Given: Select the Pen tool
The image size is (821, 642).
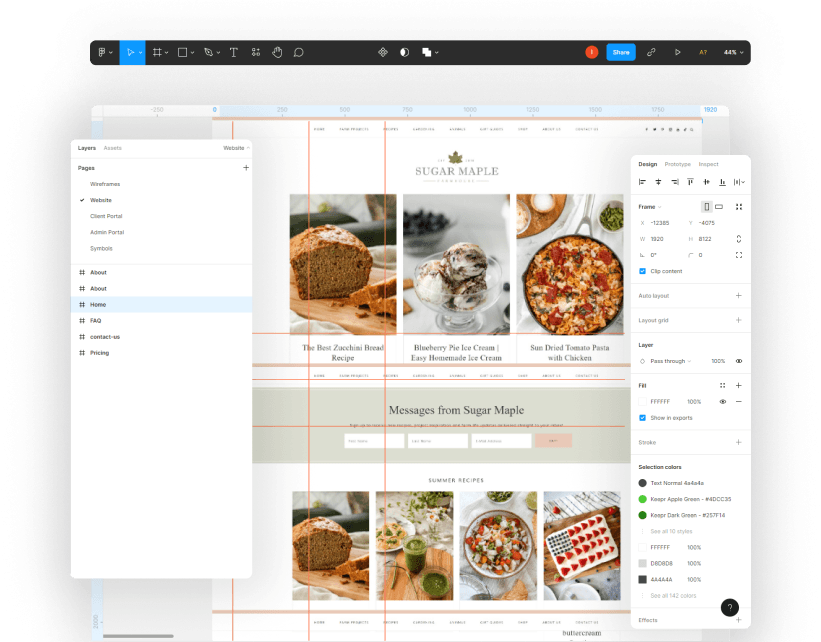Looking at the screenshot, I should pos(209,52).
